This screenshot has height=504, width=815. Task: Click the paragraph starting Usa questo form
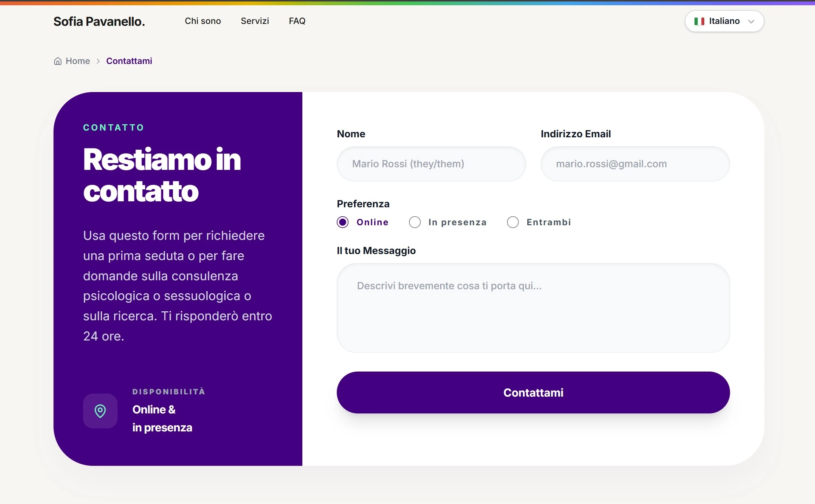[x=178, y=286]
